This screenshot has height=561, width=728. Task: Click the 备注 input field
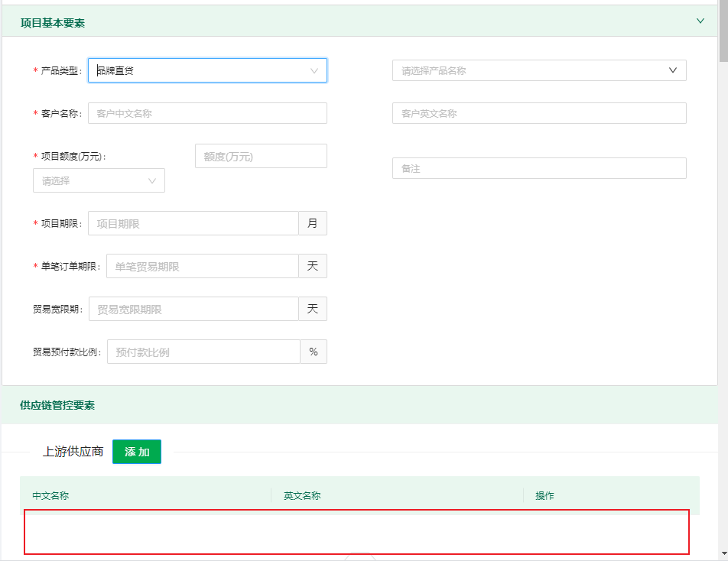click(x=539, y=168)
